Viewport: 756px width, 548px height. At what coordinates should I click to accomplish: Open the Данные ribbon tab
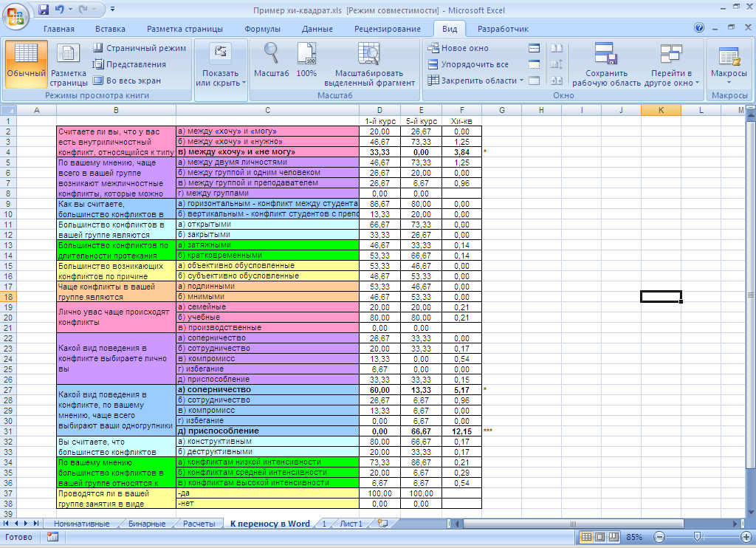point(317,29)
